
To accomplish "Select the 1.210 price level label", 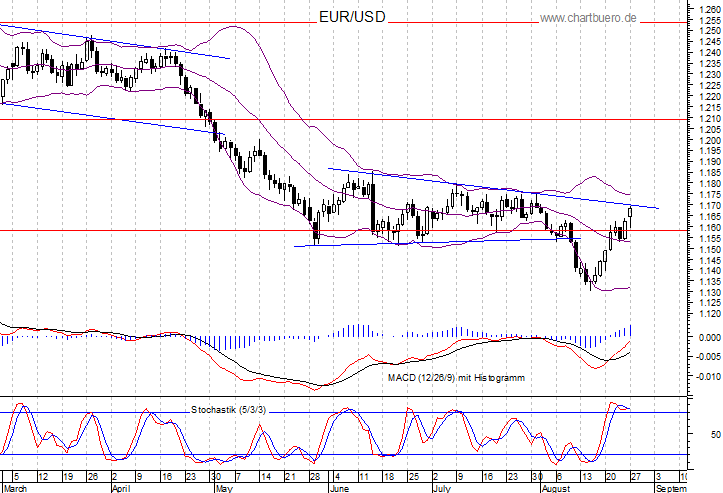I will (x=706, y=119).
